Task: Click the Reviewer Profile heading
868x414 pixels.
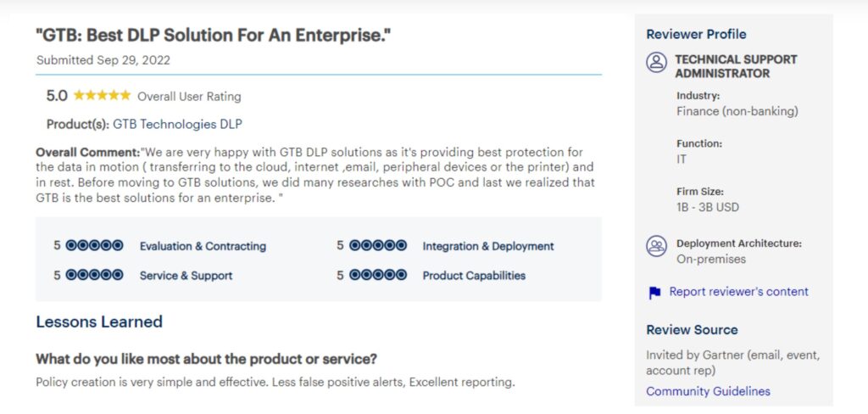Action: 696,35
